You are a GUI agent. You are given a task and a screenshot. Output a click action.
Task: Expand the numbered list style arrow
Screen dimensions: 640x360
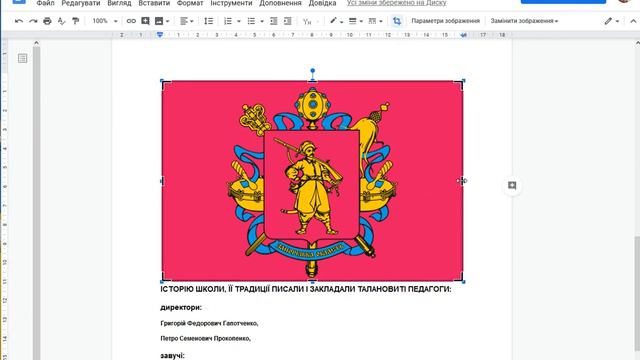point(239,21)
